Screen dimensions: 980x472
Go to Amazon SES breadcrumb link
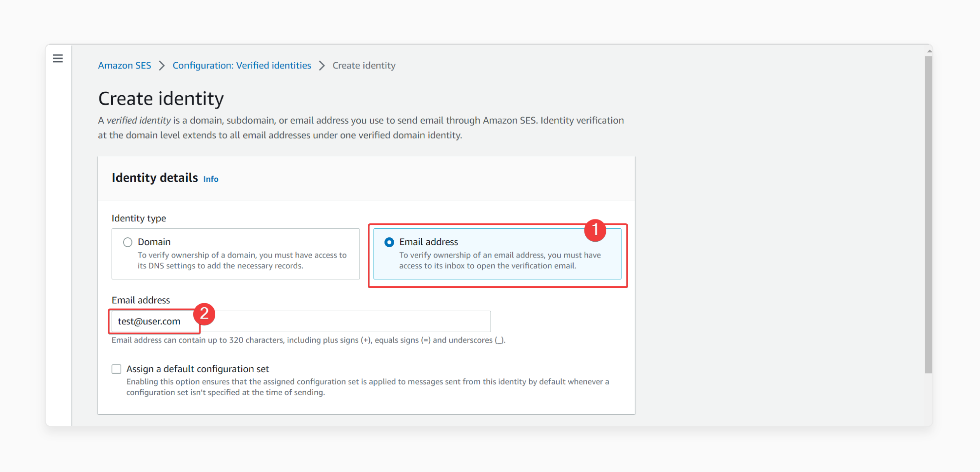(125, 66)
